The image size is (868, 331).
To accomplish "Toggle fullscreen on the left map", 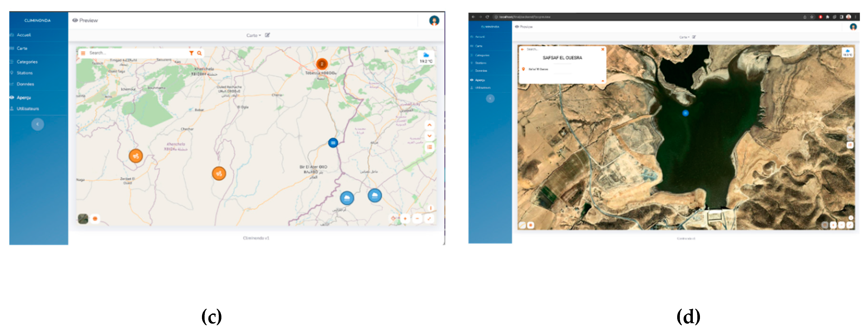I will pyautogui.click(x=429, y=219).
